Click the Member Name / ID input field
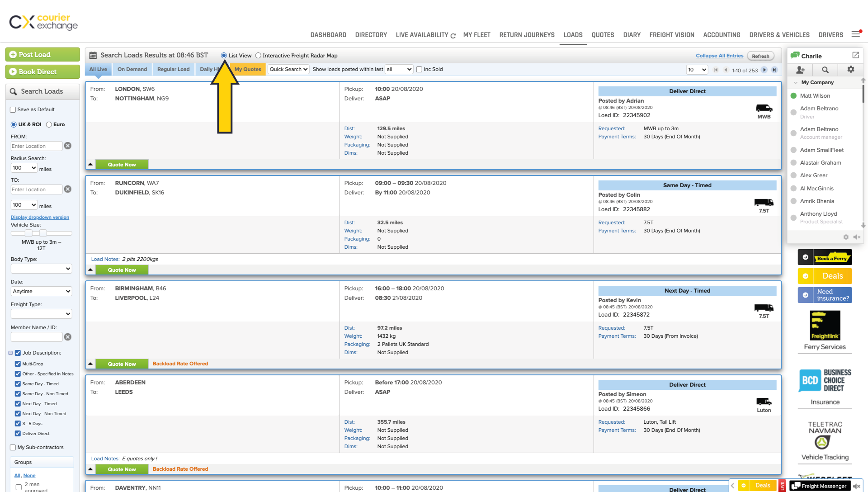The height and width of the screenshot is (492, 868). 36,336
